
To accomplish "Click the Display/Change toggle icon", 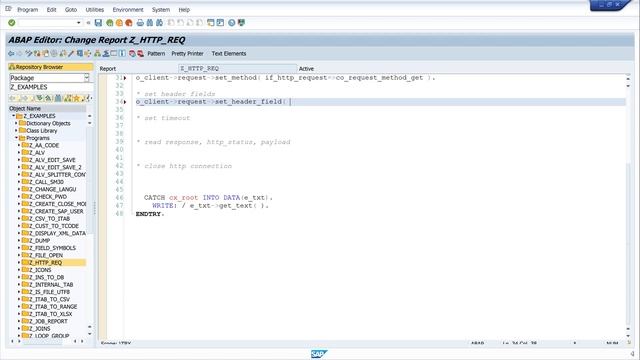I will click(29, 53).
